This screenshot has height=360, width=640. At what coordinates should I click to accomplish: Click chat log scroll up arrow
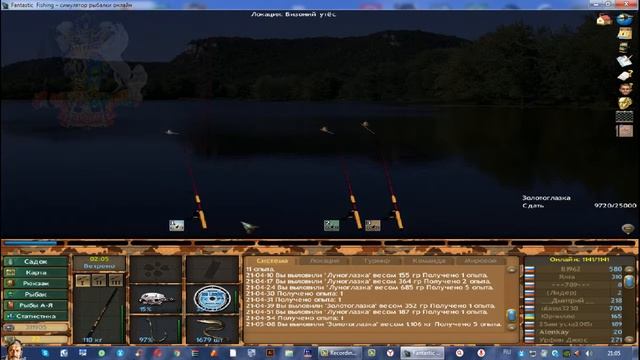point(511,269)
